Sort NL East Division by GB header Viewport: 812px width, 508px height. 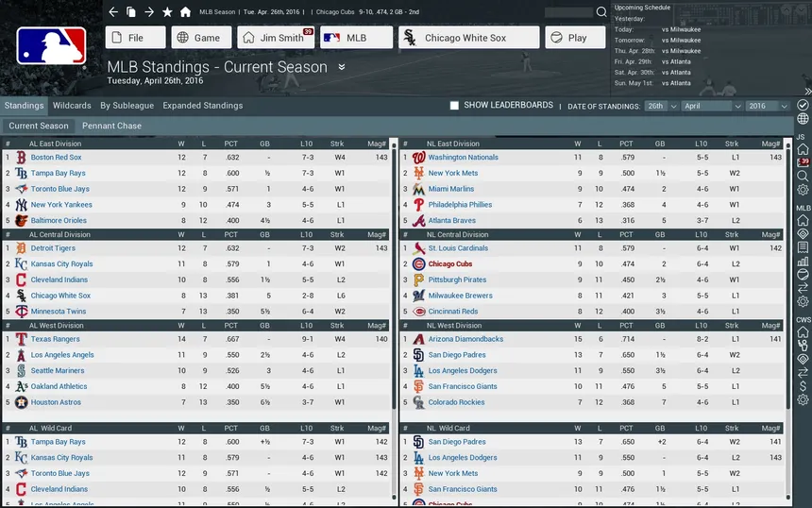(x=660, y=144)
